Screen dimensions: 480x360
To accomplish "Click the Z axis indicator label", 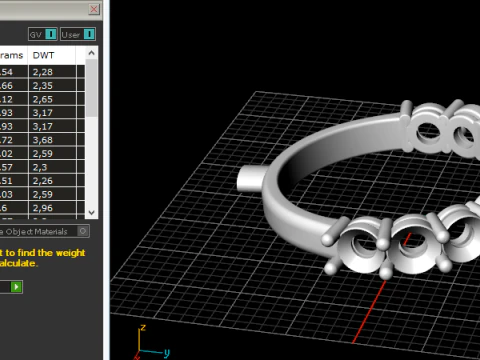I will [143, 327].
